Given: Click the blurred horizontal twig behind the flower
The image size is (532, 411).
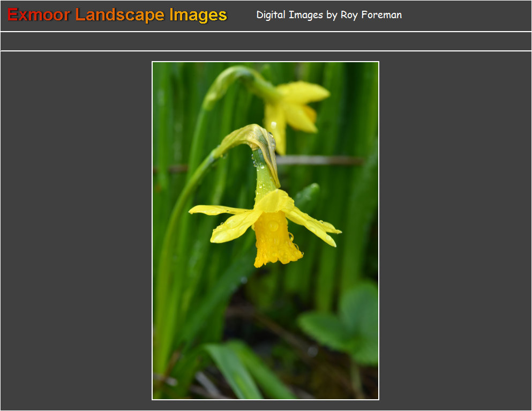Looking at the screenshot, I should click(x=321, y=160).
